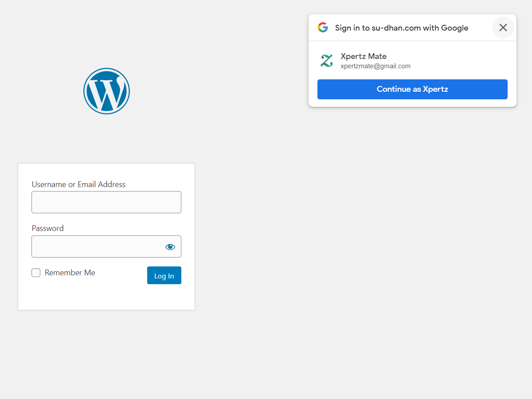Click the X icon beside the Google heading
The height and width of the screenshot is (399, 532).
coord(503,27)
